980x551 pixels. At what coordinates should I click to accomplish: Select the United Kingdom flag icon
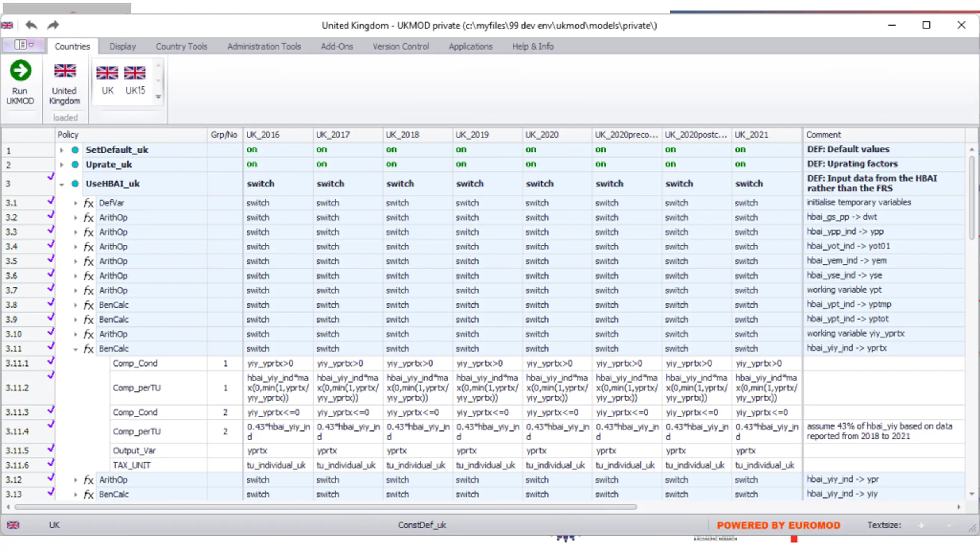point(65,71)
